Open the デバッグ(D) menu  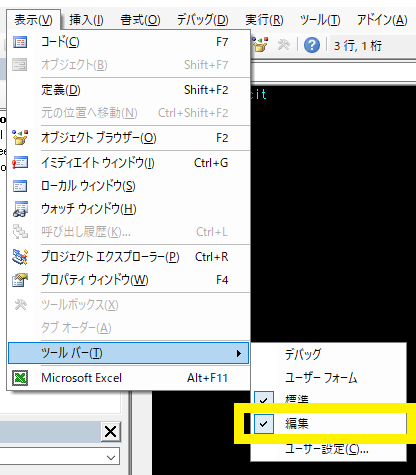point(202,20)
